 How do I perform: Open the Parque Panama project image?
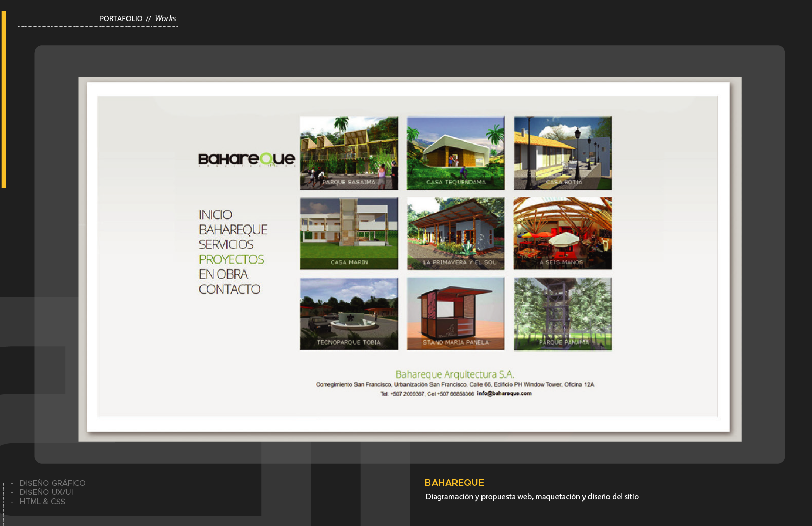click(x=562, y=314)
